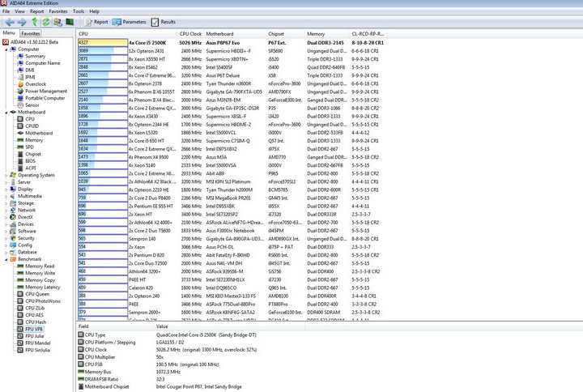Open the Help menu
This screenshot has width=583, height=392.
(x=95, y=11)
